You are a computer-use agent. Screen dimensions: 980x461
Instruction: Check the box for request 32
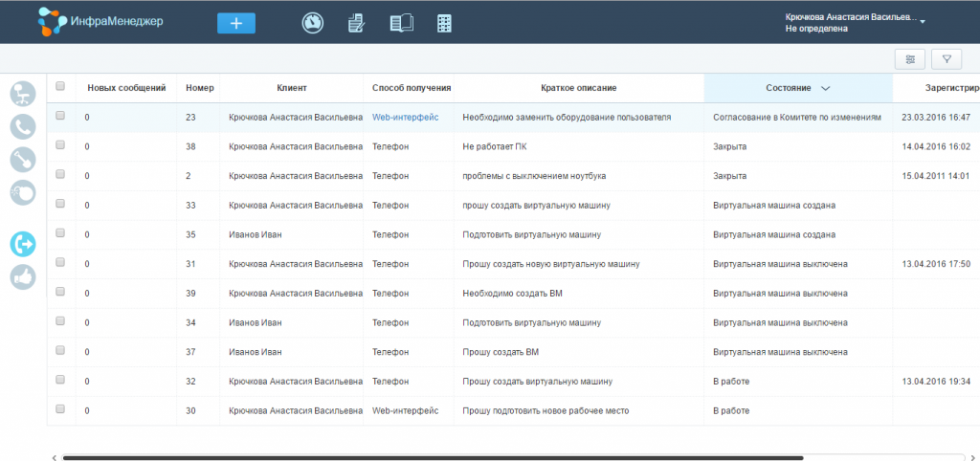coord(60,380)
